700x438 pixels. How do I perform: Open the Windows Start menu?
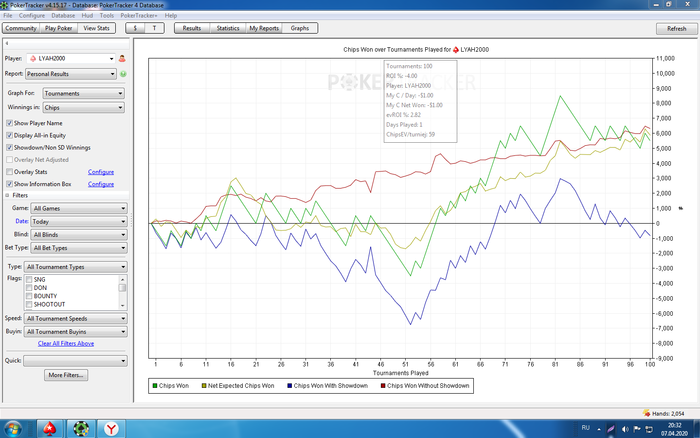(x=14, y=428)
